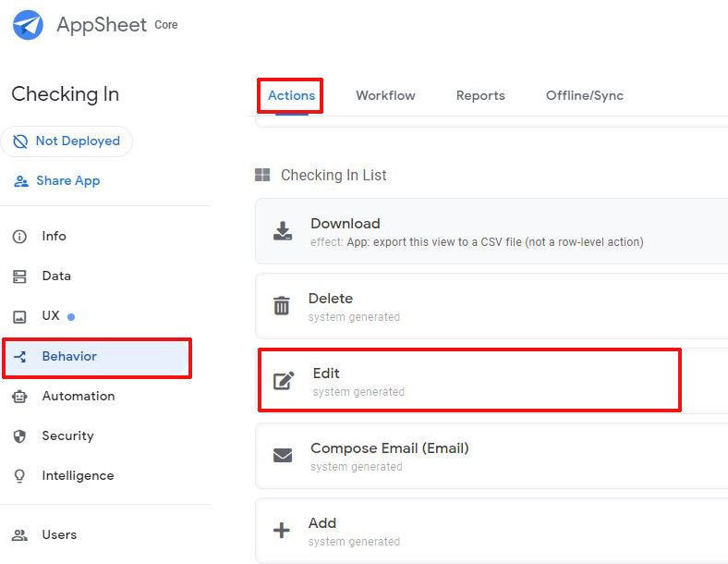Click the Checking In List heading
This screenshot has height=564, width=728.
[334, 175]
